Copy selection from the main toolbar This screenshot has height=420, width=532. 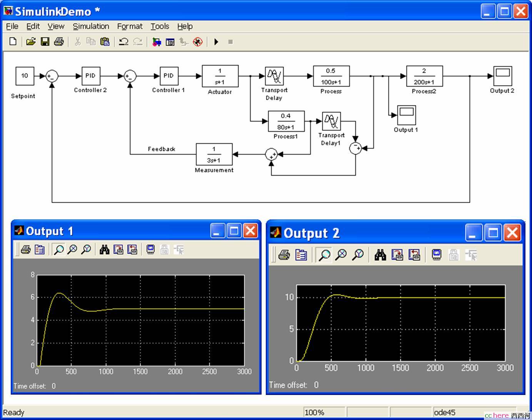coord(91,42)
